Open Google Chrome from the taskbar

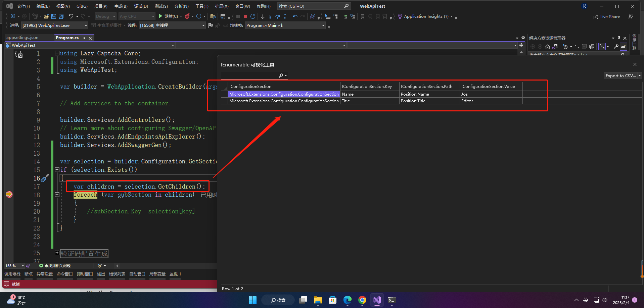tap(362, 300)
